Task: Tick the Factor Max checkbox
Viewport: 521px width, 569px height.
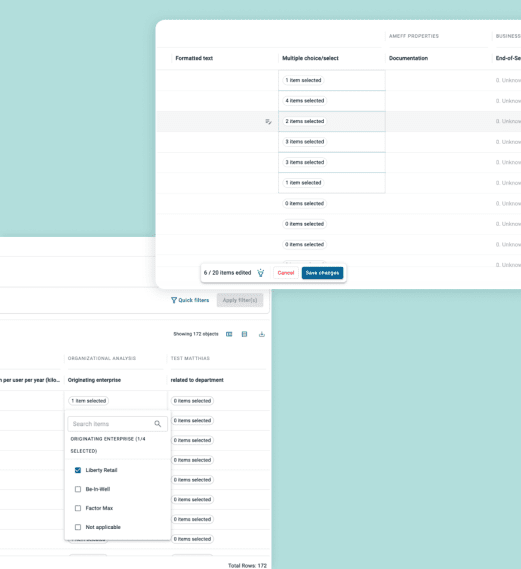Action: click(78, 508)
